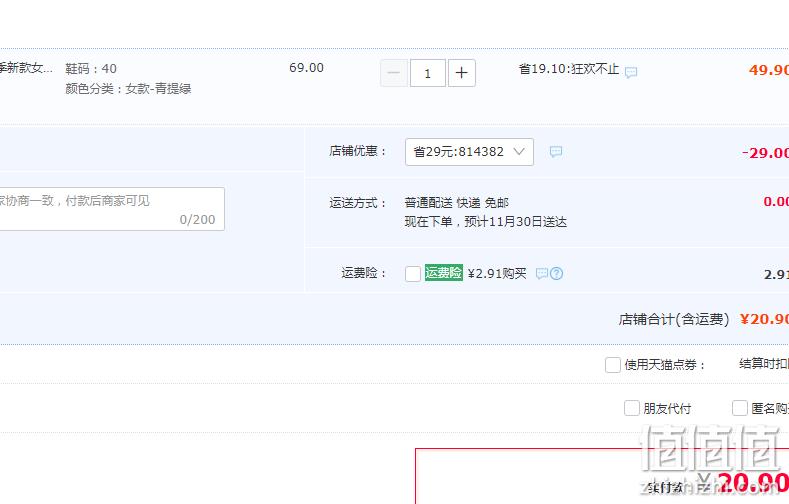
Task: Check the 朋友代付 option
Action: pos(632,408)
